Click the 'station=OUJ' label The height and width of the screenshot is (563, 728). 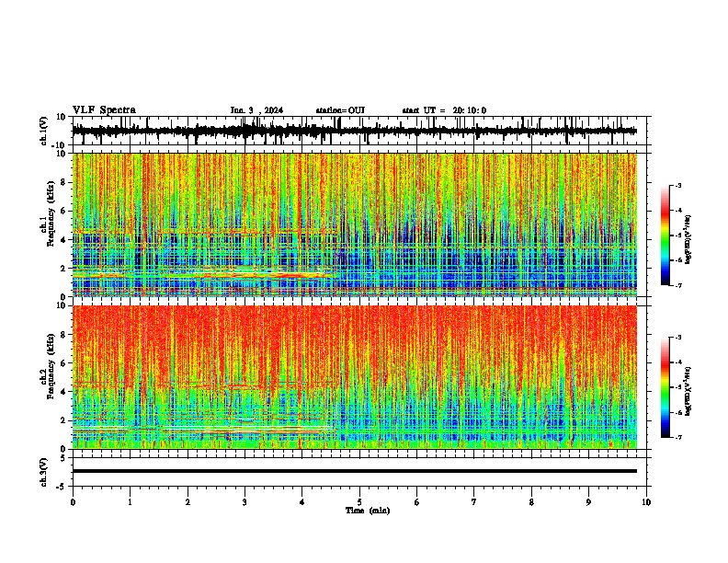pyautogui.click(x=340, y=110)
